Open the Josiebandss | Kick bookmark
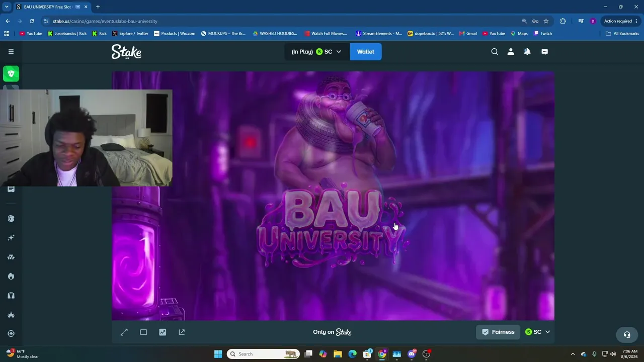The height and width of the screenshot is (362, 644). (x=67, y=34)
